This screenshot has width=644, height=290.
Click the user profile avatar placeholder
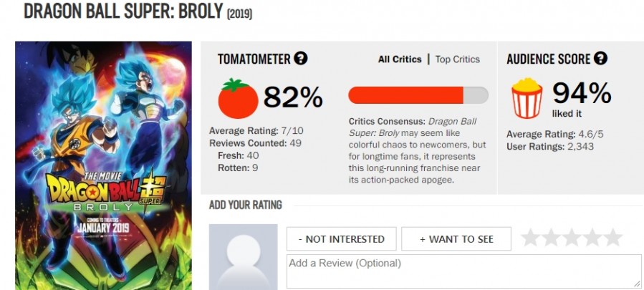[x=243, y=257]
